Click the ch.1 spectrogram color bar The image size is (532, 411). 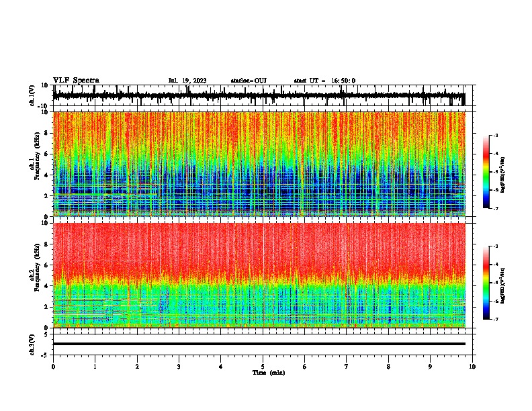click(486, 172)
